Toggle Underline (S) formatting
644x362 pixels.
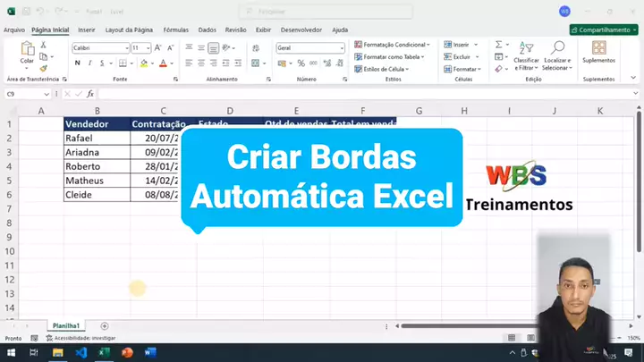pos(101,63)
